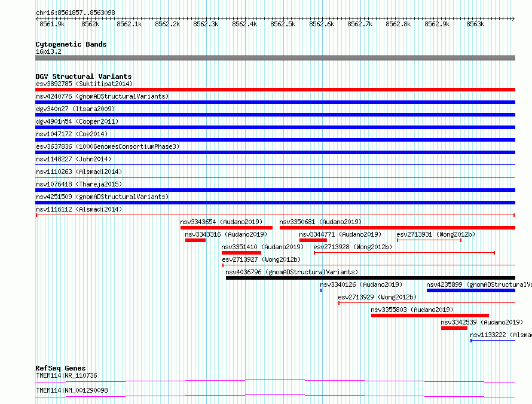Select the esv2713928 (Wong2012b) label
532x404 pixels.
click(353, 247)
